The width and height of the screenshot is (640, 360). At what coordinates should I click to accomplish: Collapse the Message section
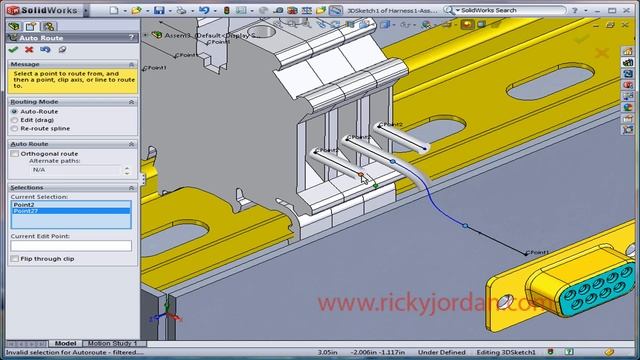[x=131, y=64]
